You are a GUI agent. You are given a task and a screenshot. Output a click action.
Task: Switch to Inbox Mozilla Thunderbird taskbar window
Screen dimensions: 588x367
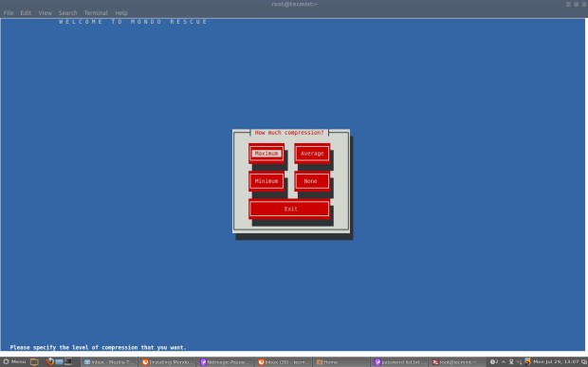[x=109, y=362]
